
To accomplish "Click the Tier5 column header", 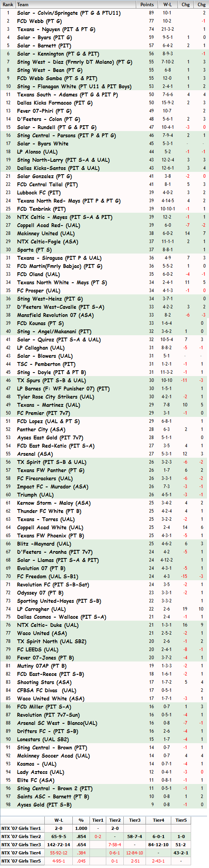I will pyautogui.click(x=181, y=820).
